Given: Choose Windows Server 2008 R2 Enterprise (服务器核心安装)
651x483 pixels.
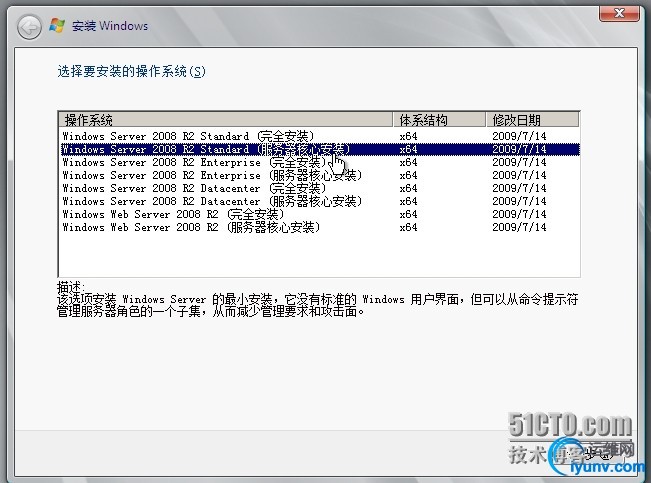Looking at the screenshot, I should [319, 175].
